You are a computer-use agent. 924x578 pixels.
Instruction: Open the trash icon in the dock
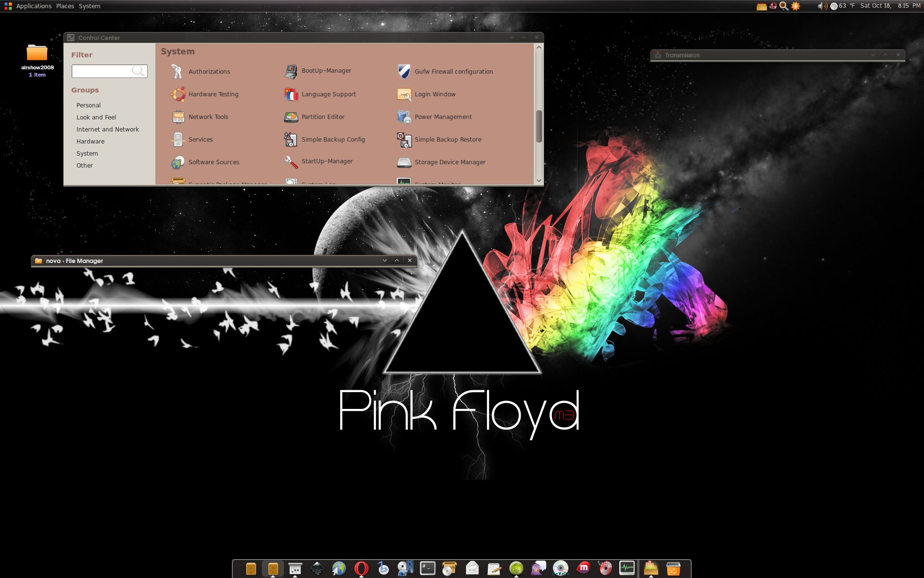[673, 568]
